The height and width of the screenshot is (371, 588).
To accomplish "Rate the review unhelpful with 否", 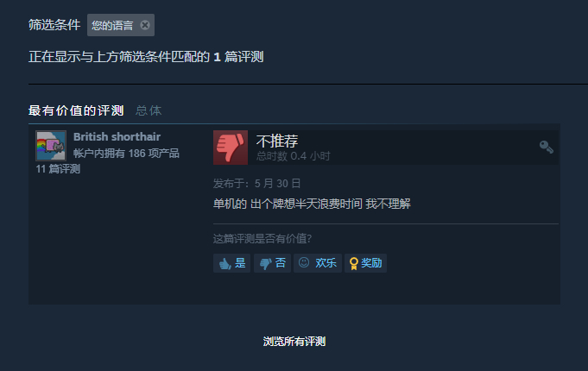I will click(272, 263).
